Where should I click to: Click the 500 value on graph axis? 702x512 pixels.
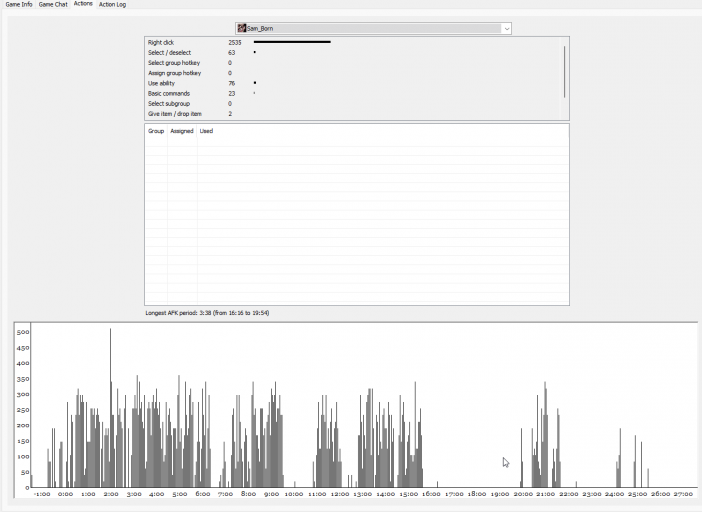coord(23,332)
